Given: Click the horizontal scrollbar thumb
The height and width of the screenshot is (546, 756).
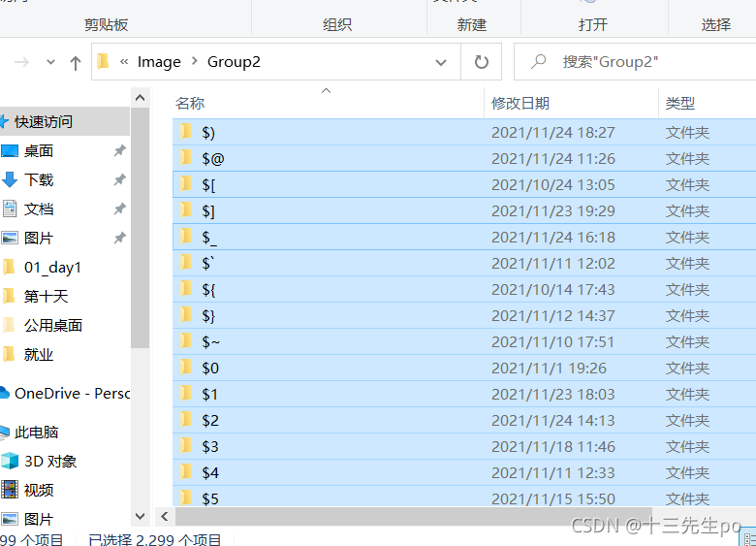Looking at the screenshot, I should [413, 516].
